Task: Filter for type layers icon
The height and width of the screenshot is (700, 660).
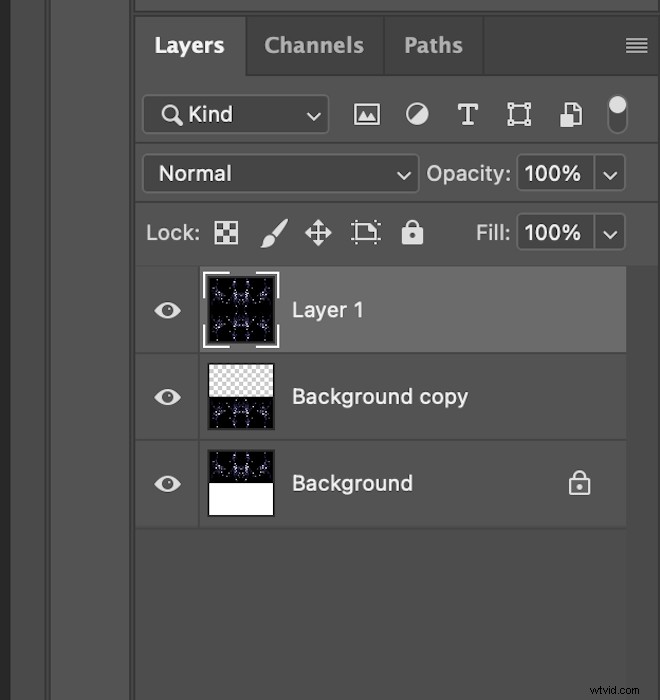Action: pyautogui.click(x=468, y=115)
